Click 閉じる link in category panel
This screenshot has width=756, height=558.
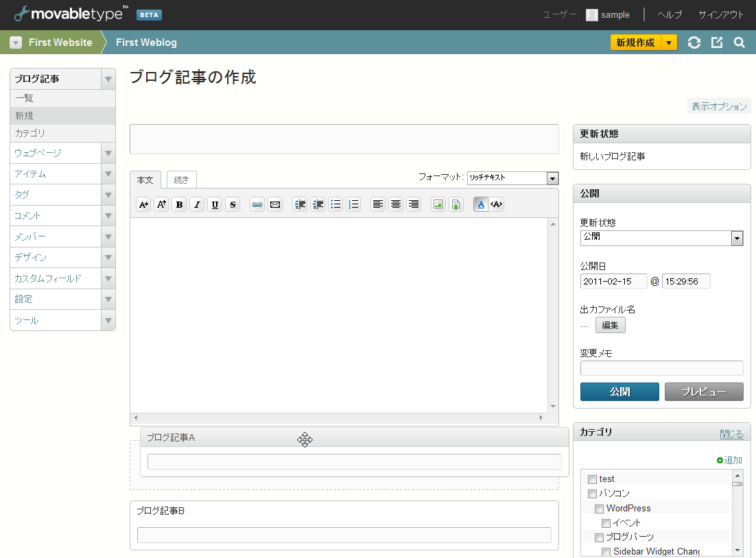click(x=731, y=434)
